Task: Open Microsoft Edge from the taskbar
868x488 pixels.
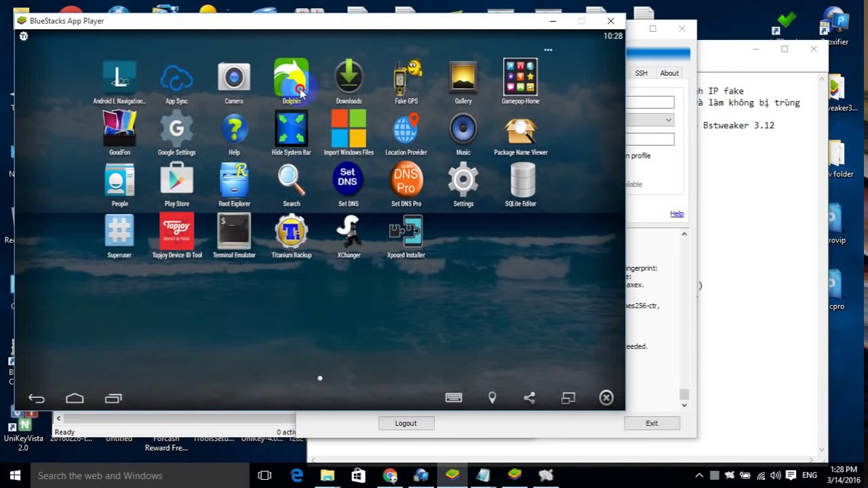Action: tap(296, 476)
